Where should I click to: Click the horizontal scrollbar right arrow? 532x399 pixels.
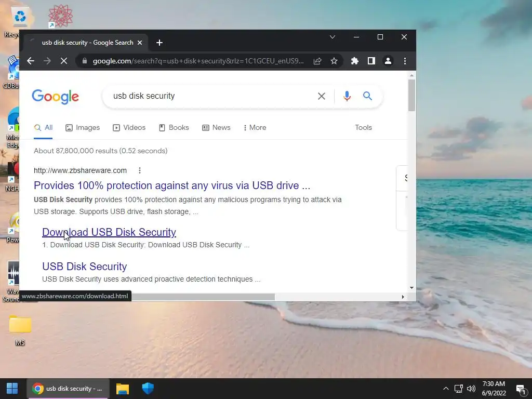pyautogui.click(x=403, y=297)
